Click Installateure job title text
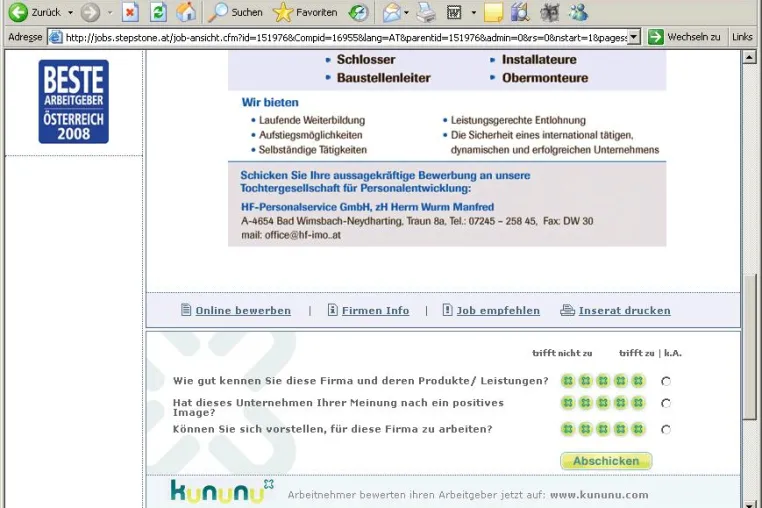Image resolution: width=762 pixels, height=508 pixels. (539, 60)
